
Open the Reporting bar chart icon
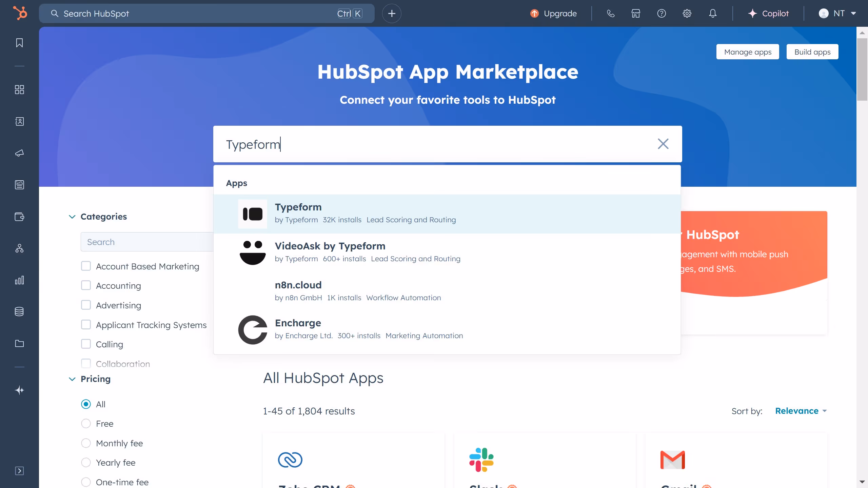coord(19,280)
